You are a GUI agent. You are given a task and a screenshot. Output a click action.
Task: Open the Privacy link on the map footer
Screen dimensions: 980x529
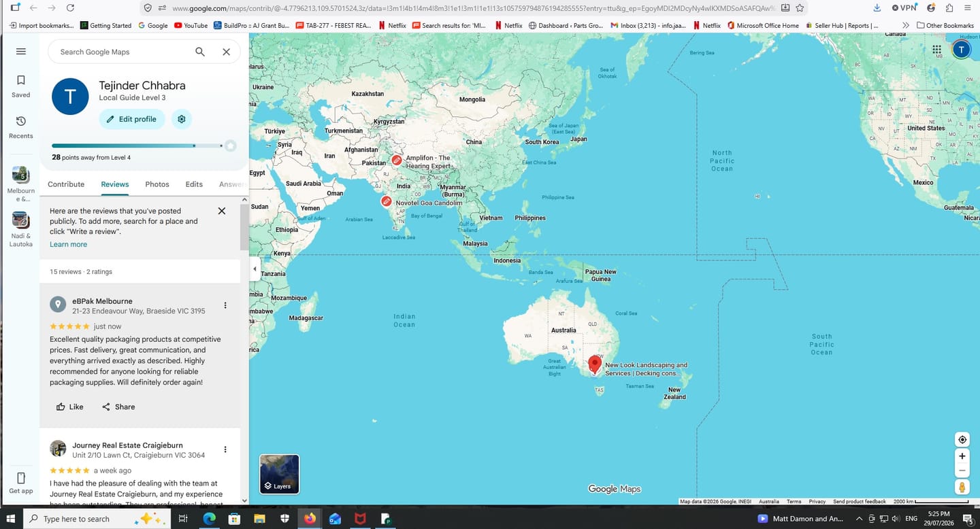[817, 502]
